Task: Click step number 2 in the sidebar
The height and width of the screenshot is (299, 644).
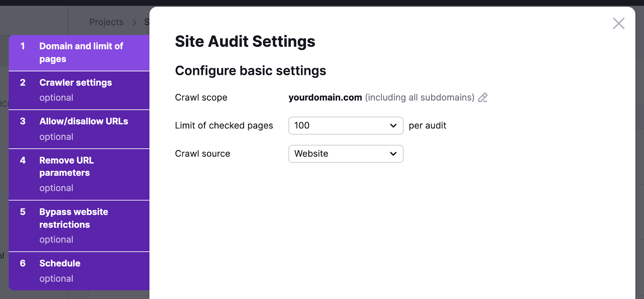Action: pyautogui.click(x=23, y=83)
